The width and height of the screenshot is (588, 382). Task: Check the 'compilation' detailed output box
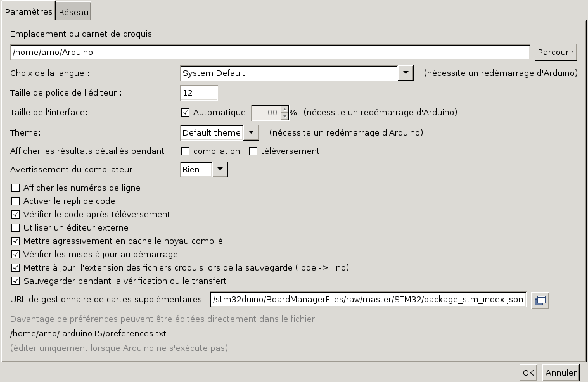(186, 151)
